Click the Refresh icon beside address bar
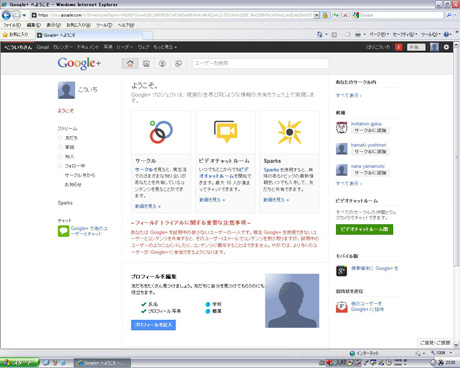 point(336,15)
